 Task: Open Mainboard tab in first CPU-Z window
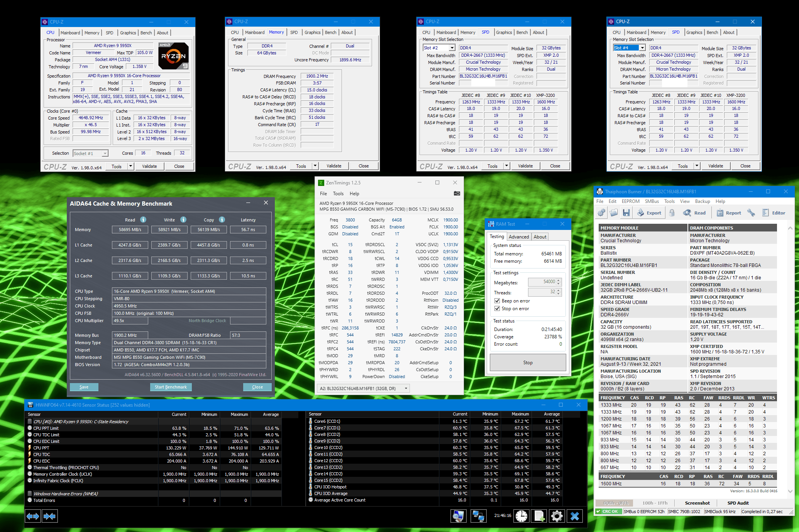point(70,33)
